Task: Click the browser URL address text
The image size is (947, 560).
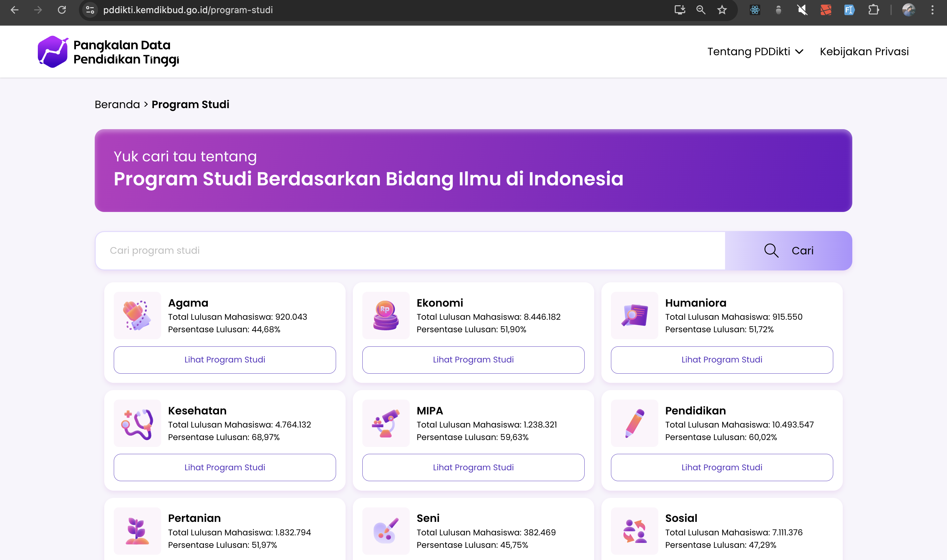Action: (x=188, y=10)
